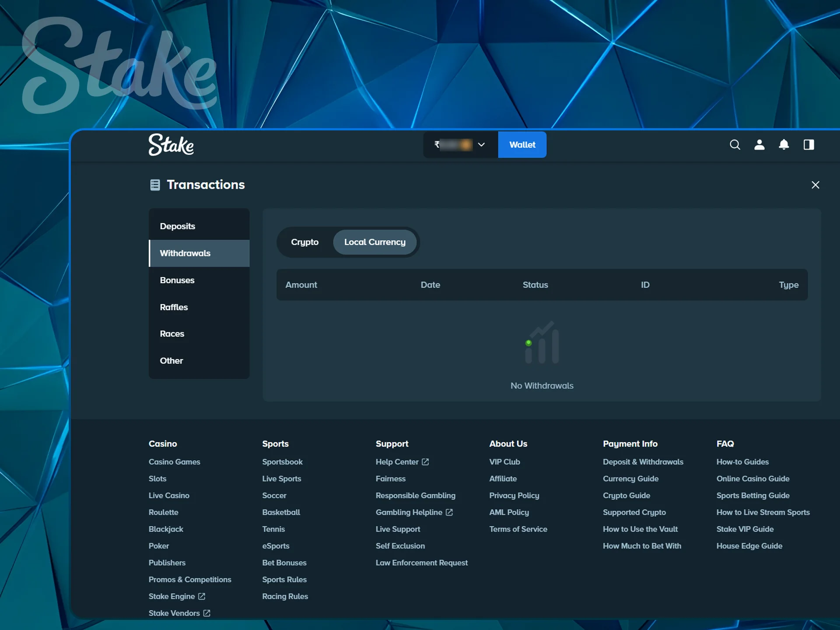
Task: Click the Stake logo in the header
Action: [171, 145]
